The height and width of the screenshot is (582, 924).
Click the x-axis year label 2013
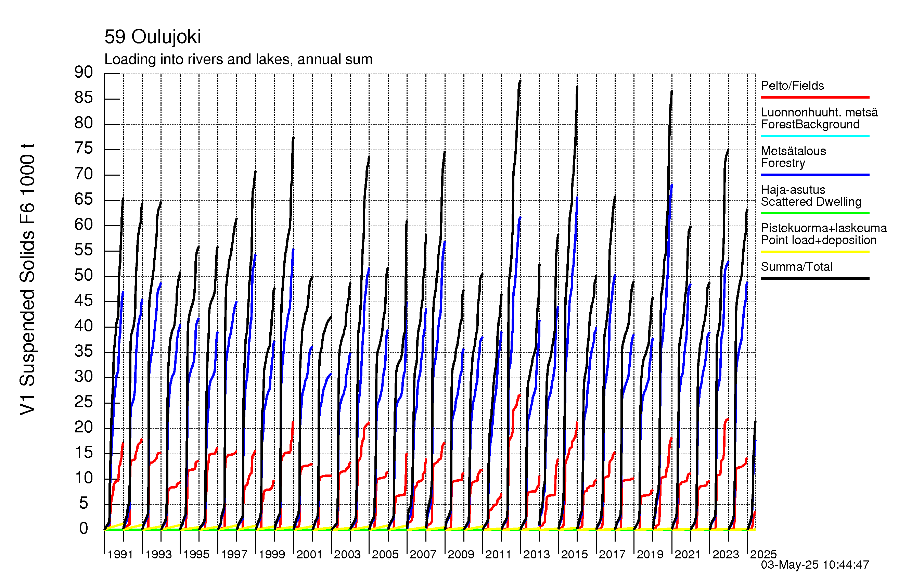[x=537, y=554]
